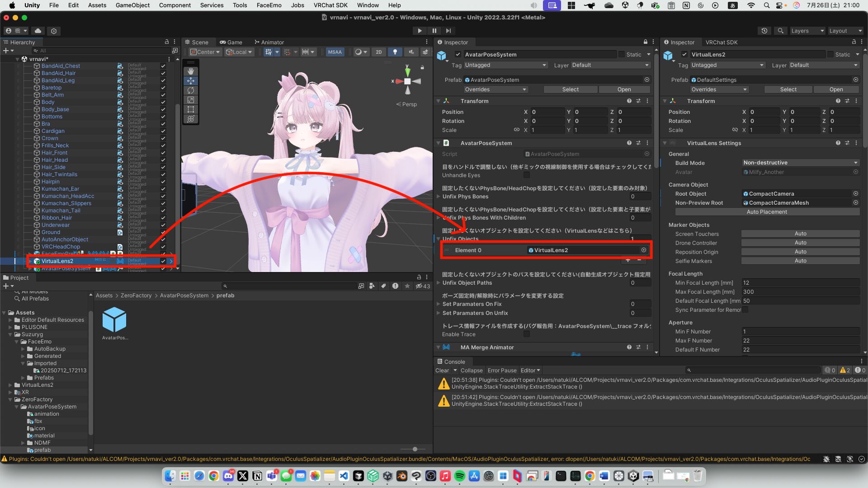Select the Hand pan tool

(x=190, y=71)
